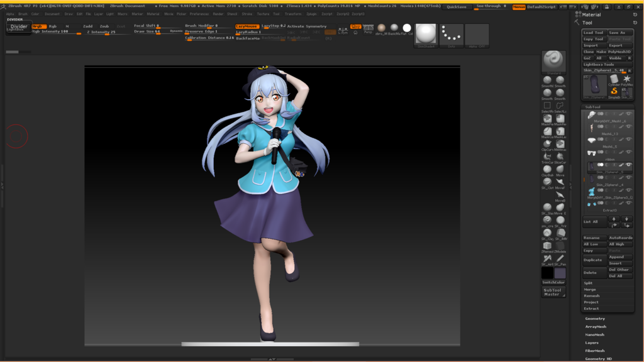Viewport: 644px width, 362px height.
Task: Hide the Mesh6_5 subtool eye icon
Action: click(628, 140)
